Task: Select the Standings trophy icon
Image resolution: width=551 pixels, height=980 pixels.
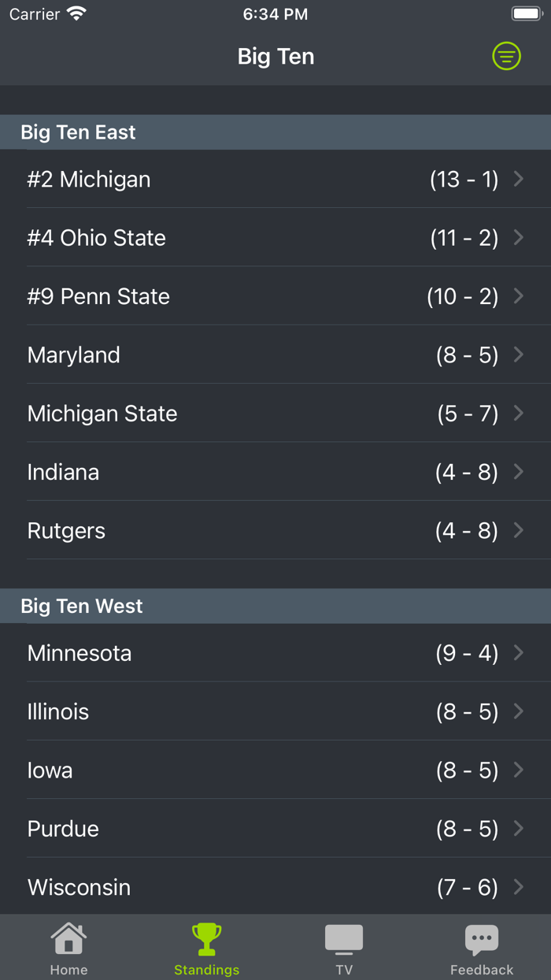Action: (206, 937)
